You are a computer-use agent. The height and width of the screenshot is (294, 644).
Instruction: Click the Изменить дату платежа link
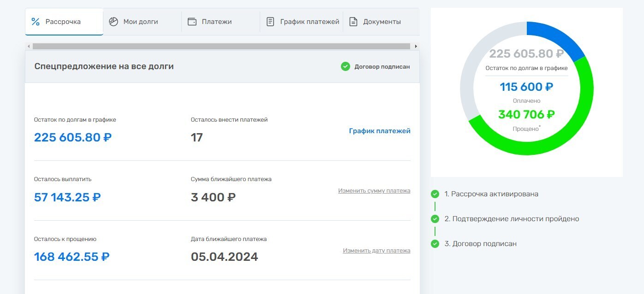[x=376, y=250]
